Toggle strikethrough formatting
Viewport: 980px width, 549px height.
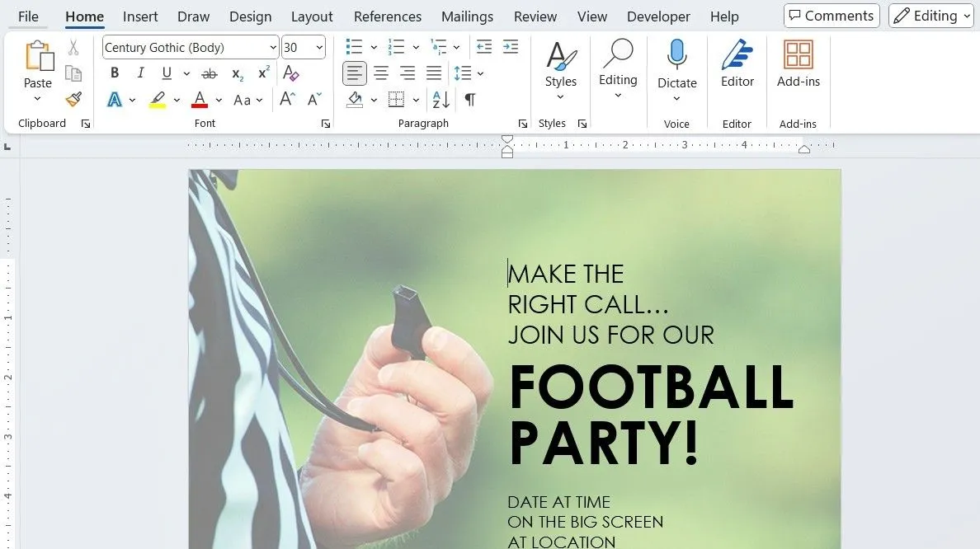210,73
